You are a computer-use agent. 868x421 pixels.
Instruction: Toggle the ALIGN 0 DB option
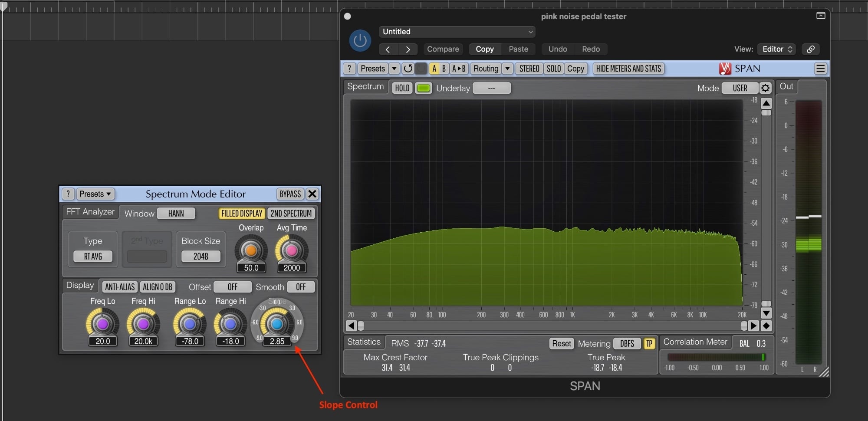coord(158,287)
